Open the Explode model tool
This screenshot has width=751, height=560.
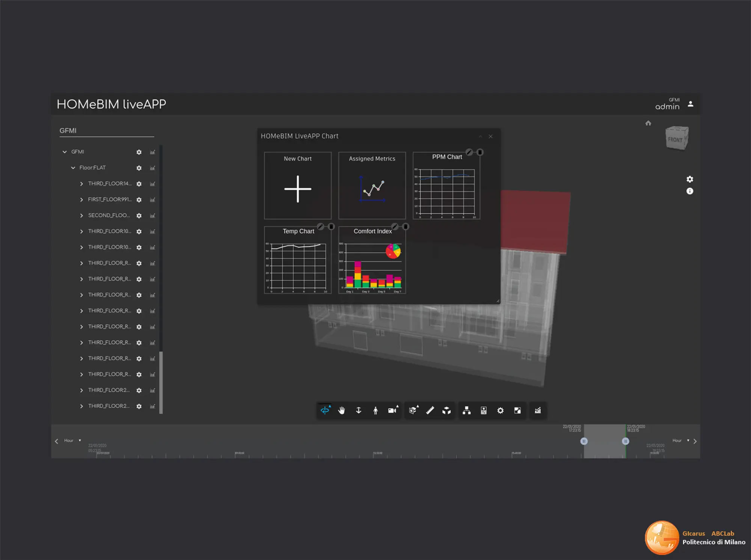[x=446, y=411]
